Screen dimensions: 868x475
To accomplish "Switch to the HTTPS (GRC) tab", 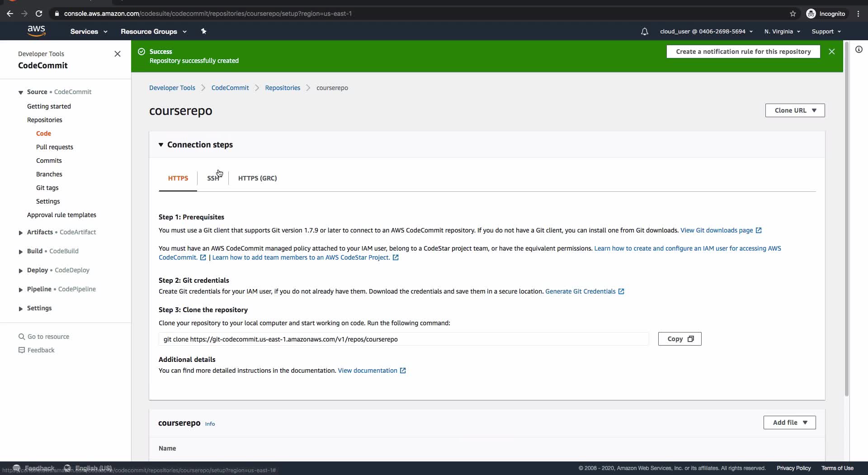I will tap(257, 178).
